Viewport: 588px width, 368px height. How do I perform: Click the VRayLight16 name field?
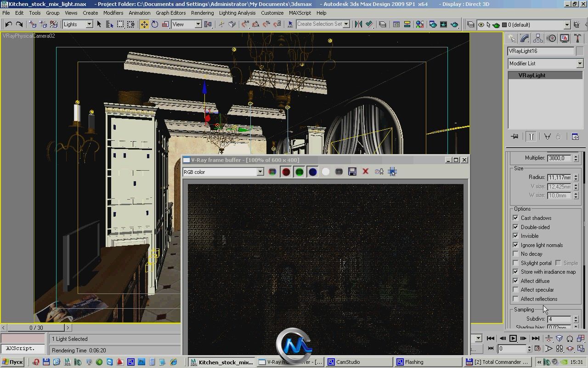point(541,51)
